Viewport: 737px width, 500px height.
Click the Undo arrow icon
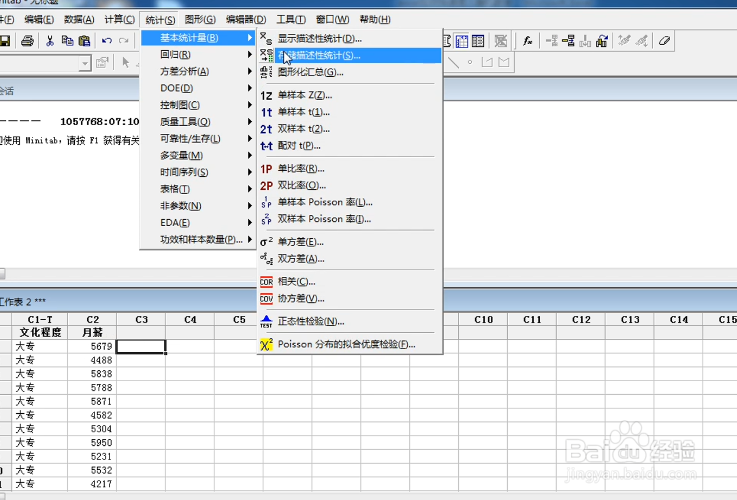pos(107,41)
